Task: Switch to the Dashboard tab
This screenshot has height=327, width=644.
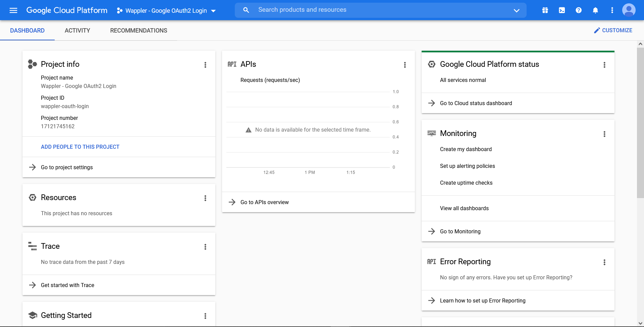Action: (27, 31)
